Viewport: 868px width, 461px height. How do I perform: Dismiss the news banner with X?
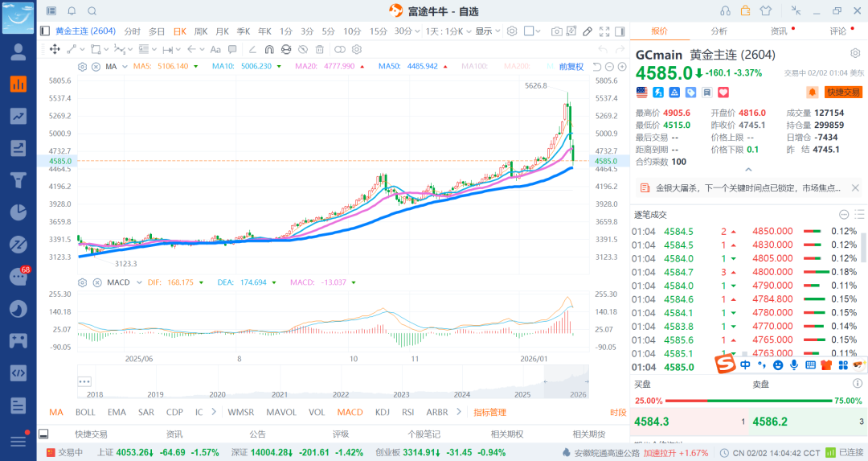pyautogui.click(x=855, y=187)
